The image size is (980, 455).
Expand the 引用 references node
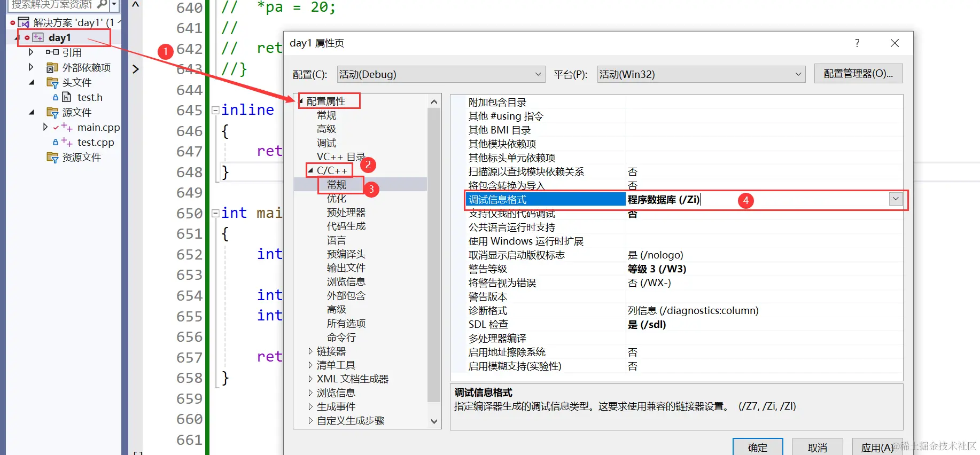pos(31,52)
